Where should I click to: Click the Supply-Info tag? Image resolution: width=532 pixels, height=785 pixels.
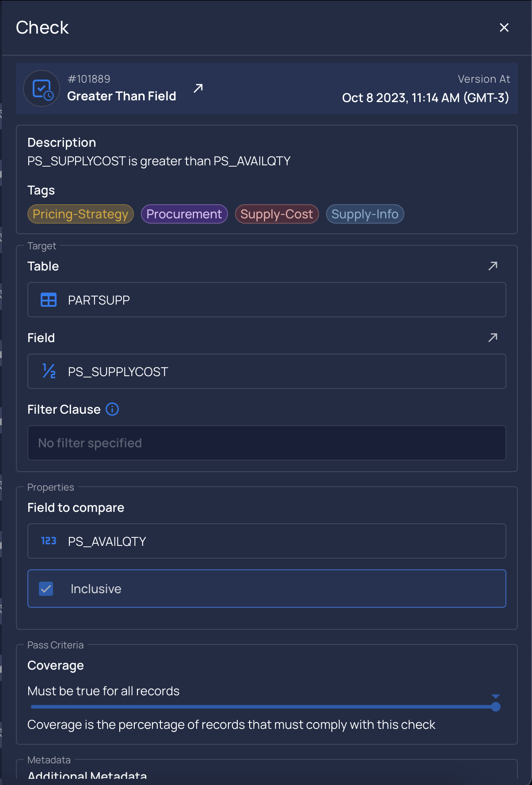[x=365, y=214]
